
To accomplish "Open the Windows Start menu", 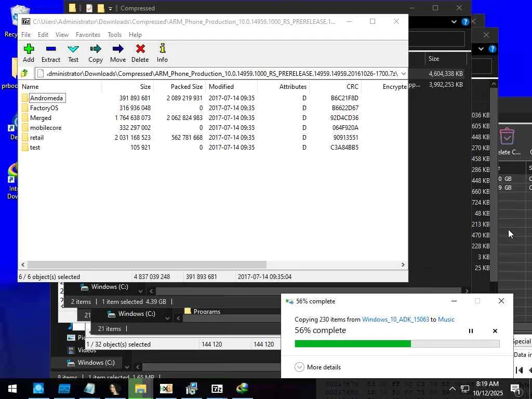I will point(12,389).
